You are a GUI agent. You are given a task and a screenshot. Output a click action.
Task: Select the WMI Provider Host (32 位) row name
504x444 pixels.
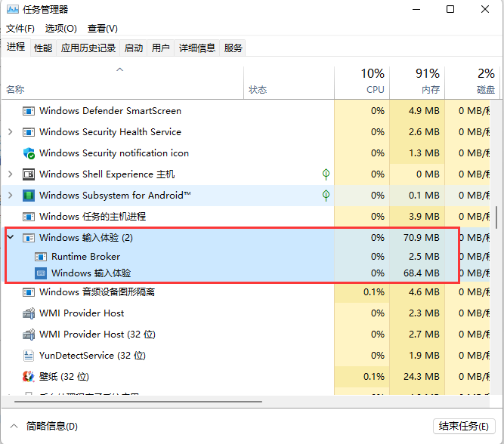point(97,335)
